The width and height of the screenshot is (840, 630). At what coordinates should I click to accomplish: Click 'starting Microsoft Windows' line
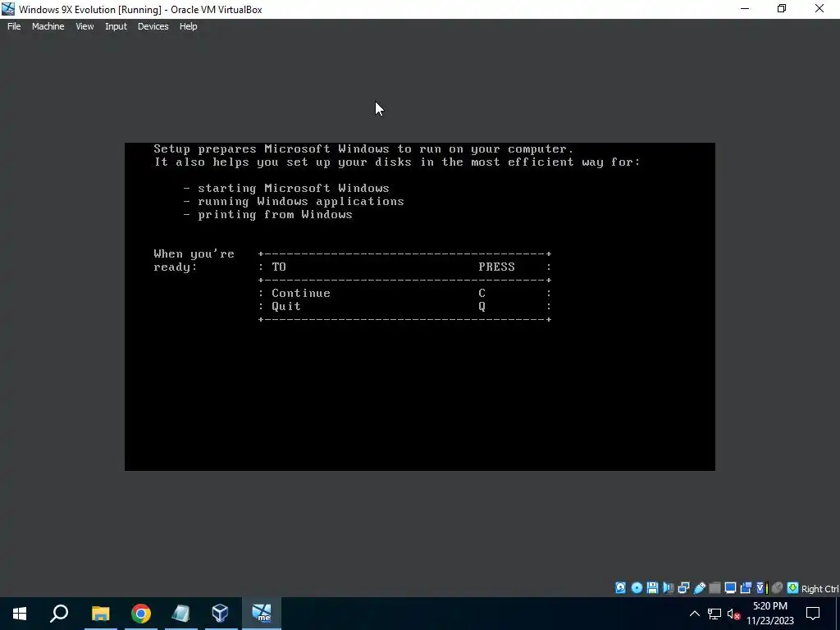[x=294, y=188]
